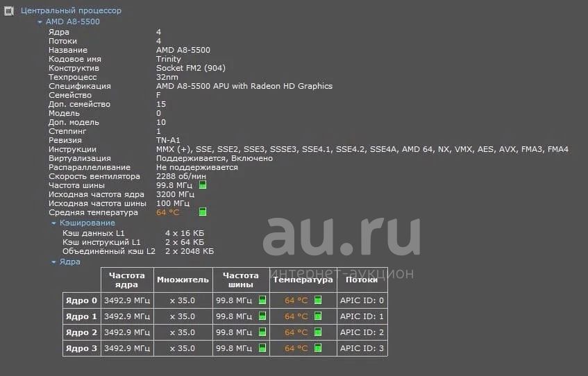The image size is (588, 376).
Task: Select the Ядро 2 row header
Action: [82, 332]
